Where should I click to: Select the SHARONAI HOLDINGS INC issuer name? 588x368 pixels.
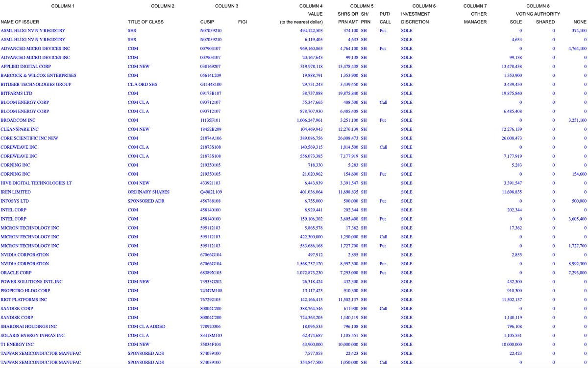(x=29, y=326)
